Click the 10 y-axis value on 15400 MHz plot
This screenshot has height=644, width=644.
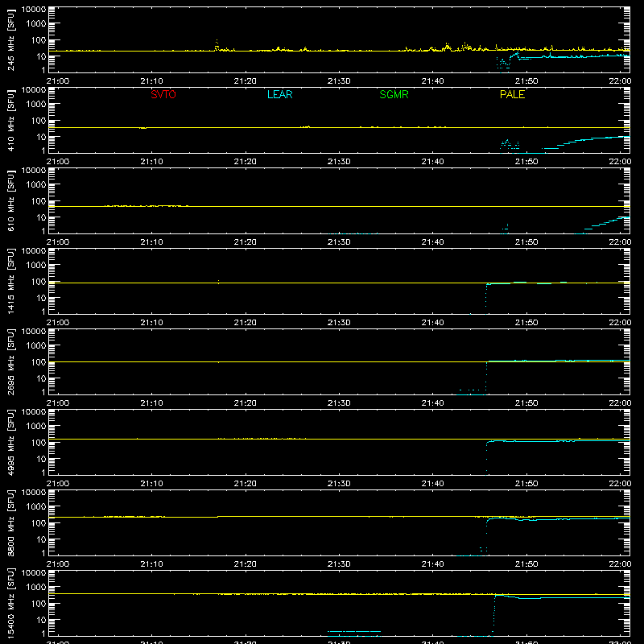pos(41,620)
